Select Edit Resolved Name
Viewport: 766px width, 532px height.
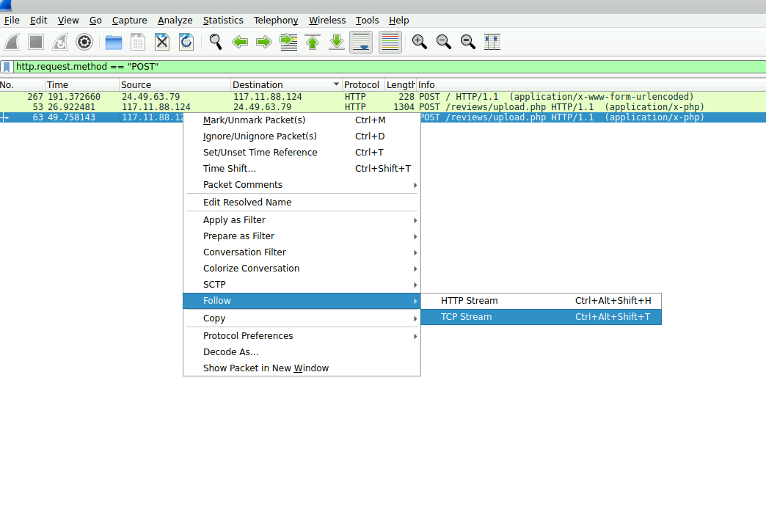click(x=302, y=203)
